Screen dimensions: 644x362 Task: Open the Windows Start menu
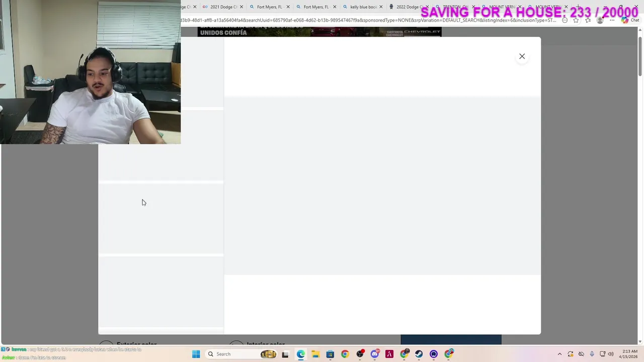point(196,354)
